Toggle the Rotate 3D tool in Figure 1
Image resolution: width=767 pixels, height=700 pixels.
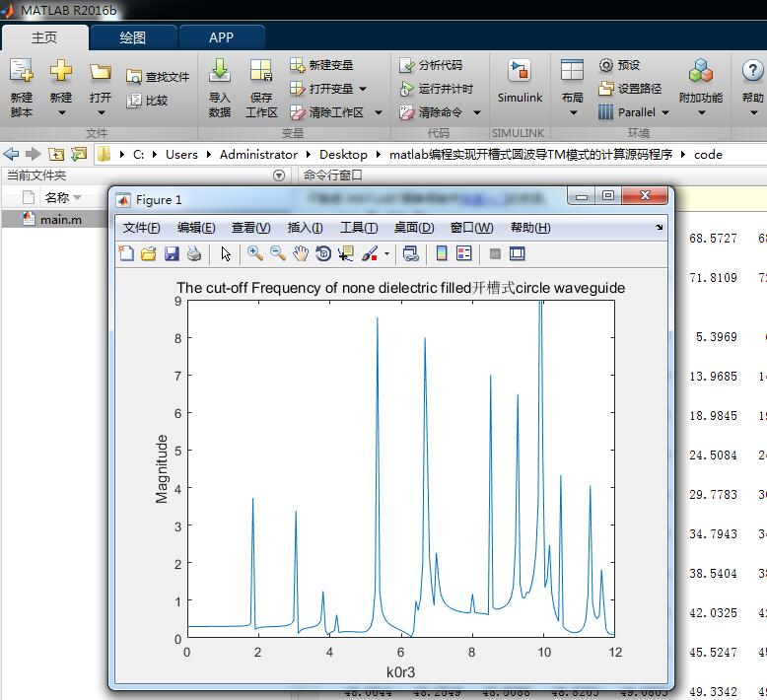pyautogui.click(x=323, y=253)
